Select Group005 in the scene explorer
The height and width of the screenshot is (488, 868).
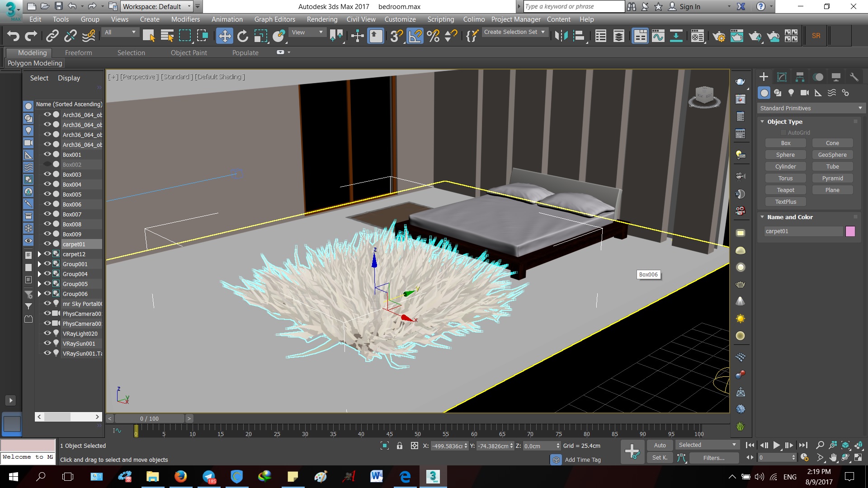[x=75, y=284]
